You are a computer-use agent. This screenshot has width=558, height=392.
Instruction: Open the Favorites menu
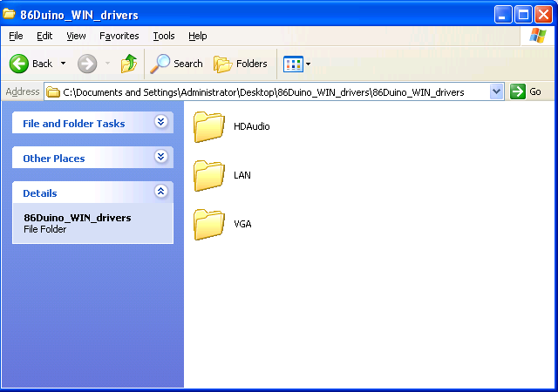pyautogui.click(x=119, y=36)
